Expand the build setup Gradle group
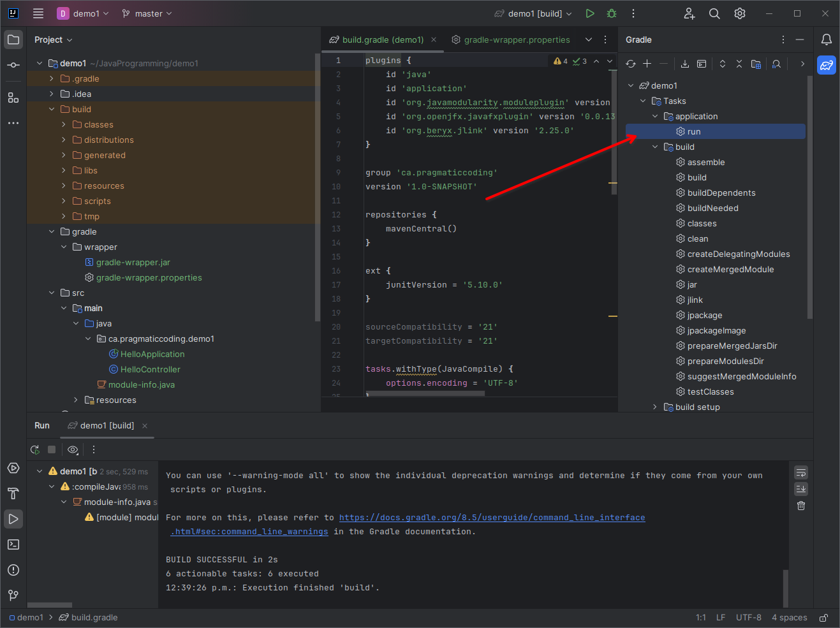The height and width of the screenshot is (628, 840). (655, 407)
